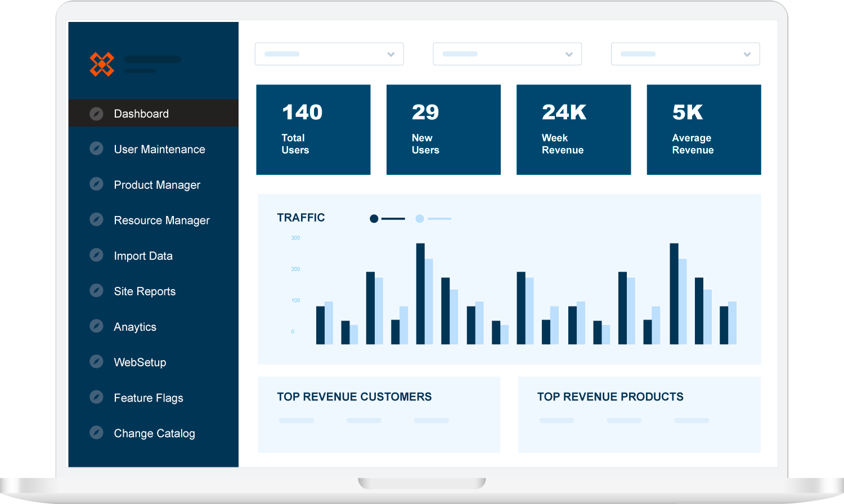Click the 300 axis label on Traffic chart

[295, 238]
